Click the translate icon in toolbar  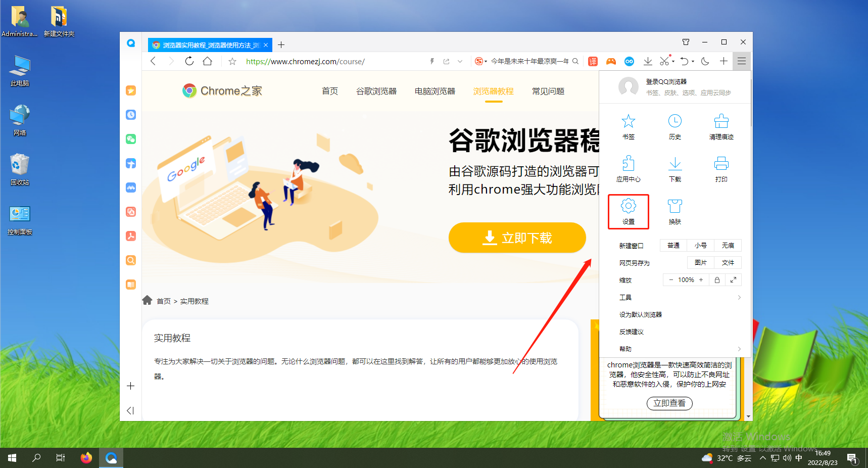pyautogui.click(x=593, y=61)
